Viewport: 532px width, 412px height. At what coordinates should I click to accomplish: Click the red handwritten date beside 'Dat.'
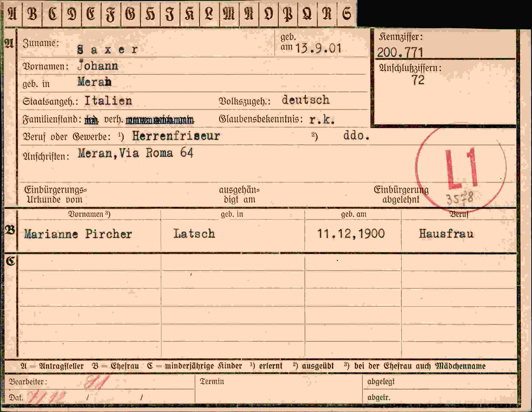pyautogui.click(x=47, y=397)
